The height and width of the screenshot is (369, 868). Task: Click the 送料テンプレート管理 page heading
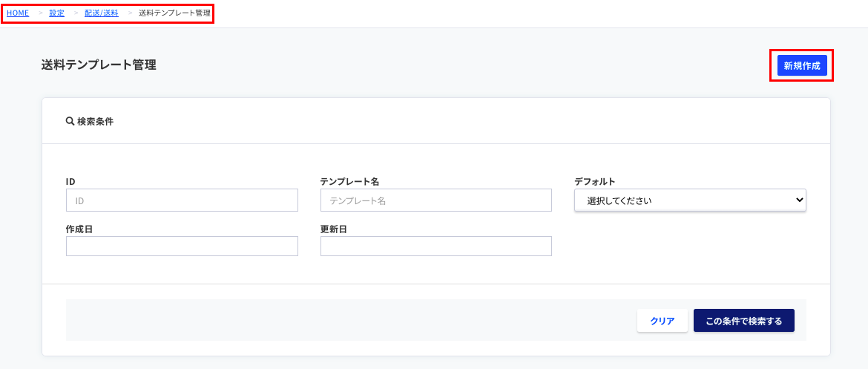point(99,65)
